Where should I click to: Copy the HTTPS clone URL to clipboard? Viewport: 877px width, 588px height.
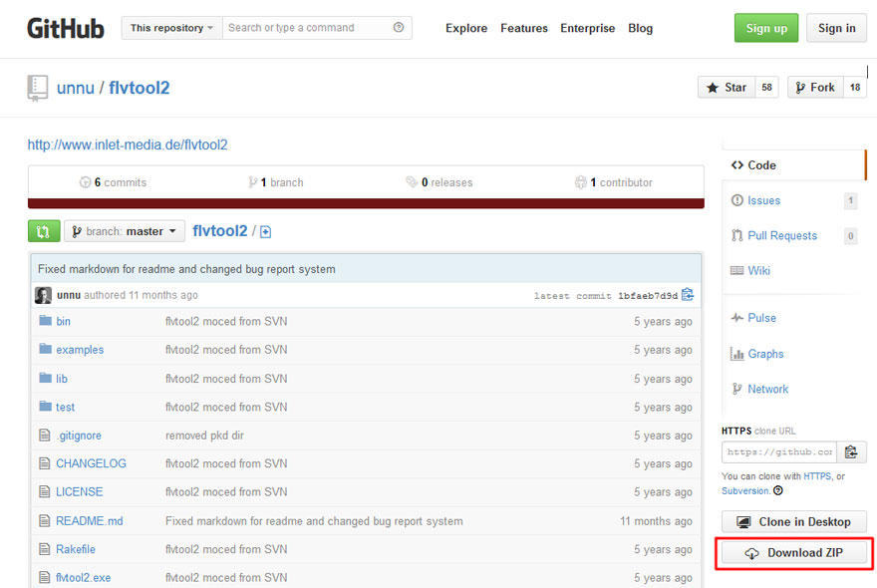pos(851,452)
